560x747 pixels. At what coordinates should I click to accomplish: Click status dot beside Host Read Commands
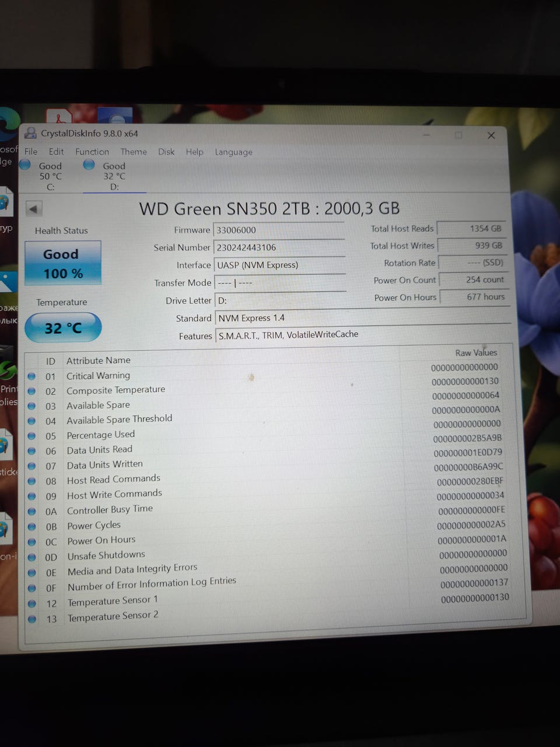(32, 481)
